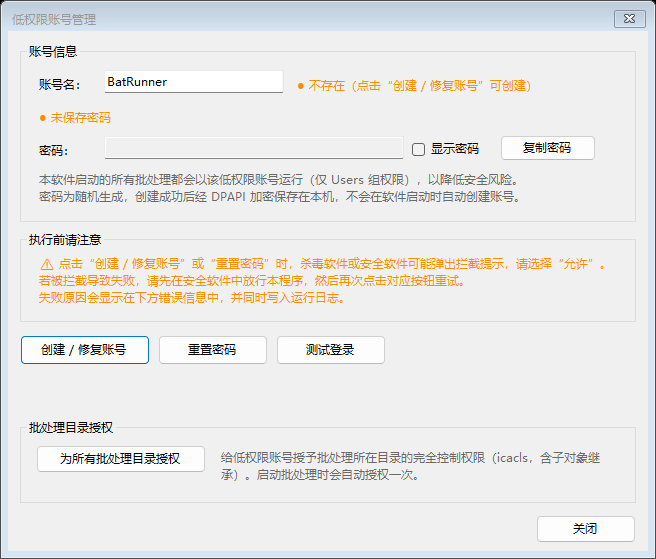The height and width of the screenshot is (559, 656).
Task: Click the warning line 若被拦截导致失败
Action: [251, 281]
